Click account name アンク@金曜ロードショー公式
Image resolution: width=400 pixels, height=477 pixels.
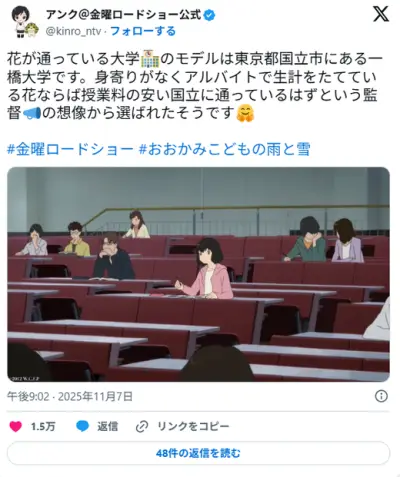pos(124,15)
